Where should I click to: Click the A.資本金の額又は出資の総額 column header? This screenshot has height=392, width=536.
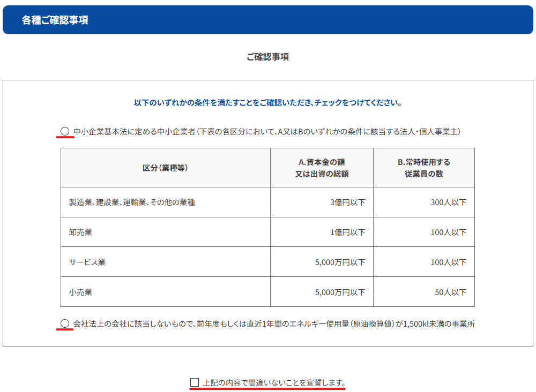coord(322,168)
